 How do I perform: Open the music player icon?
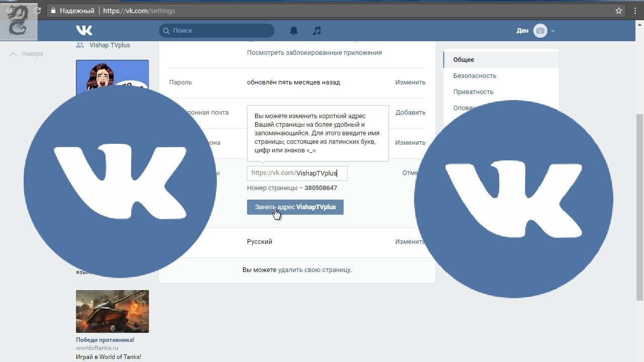point(316,31)
